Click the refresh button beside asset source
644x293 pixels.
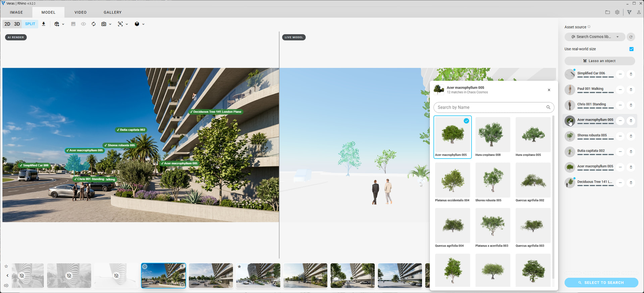631,37
